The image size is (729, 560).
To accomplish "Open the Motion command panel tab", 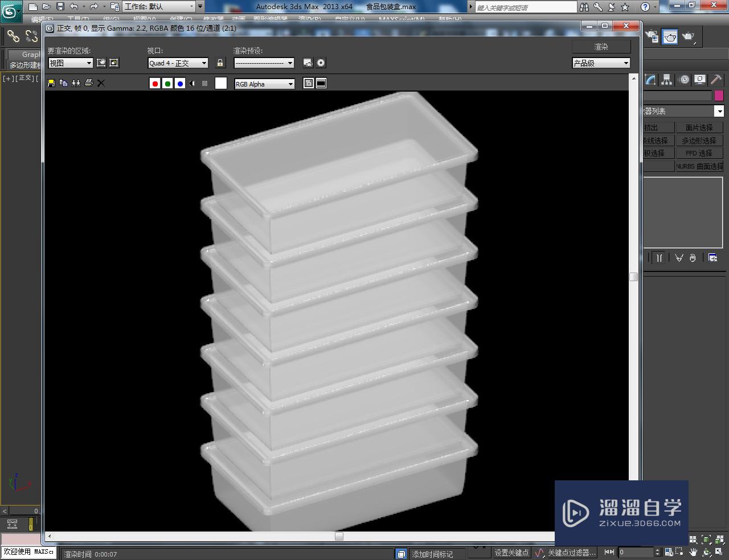I will pos(684,80).
